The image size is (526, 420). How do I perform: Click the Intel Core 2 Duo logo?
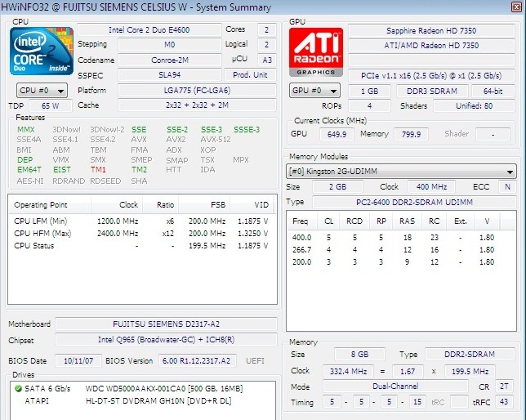coord(42,51)
